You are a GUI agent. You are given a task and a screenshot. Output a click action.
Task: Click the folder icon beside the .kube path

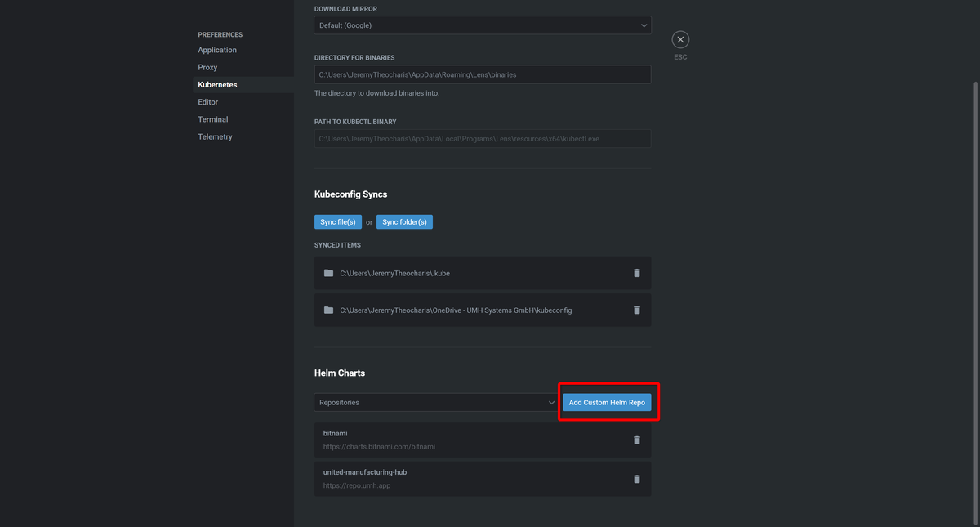coord(327,272)
